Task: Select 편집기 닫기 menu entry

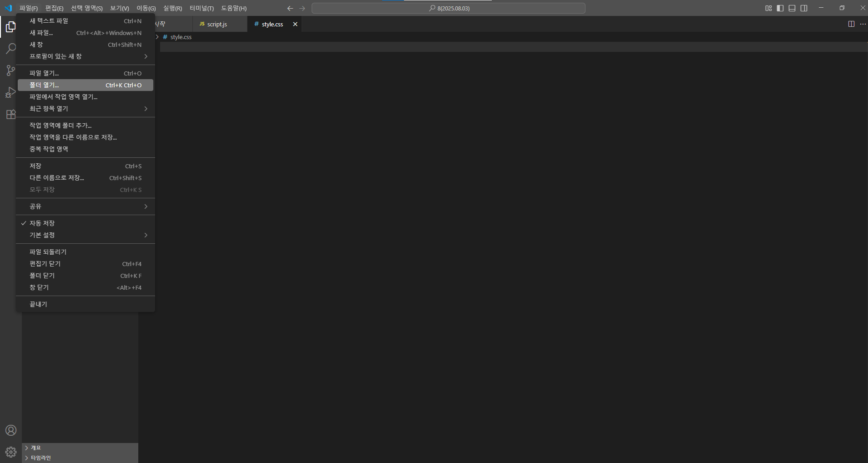Action: click(x=86, y=264)
